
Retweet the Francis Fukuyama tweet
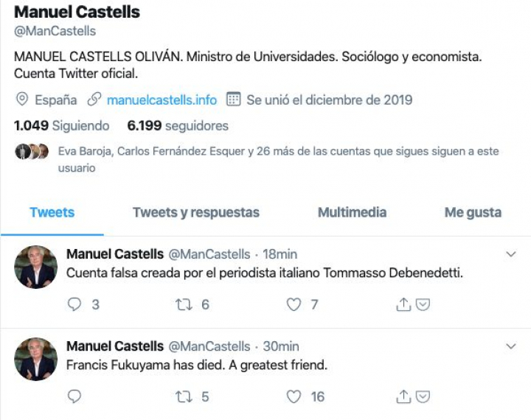coord(183,396)
